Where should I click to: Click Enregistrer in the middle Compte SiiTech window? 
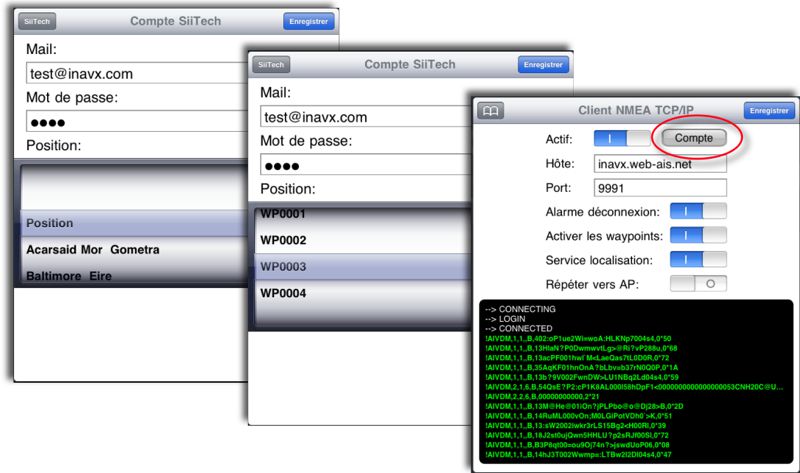(543, 65)
